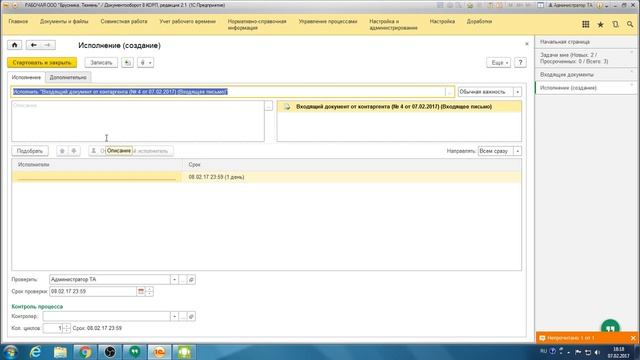The width and height of the screenshot is (640, 360).
Task: Click the empty Исполнители cell in selected row
Action: coord(97,177)
